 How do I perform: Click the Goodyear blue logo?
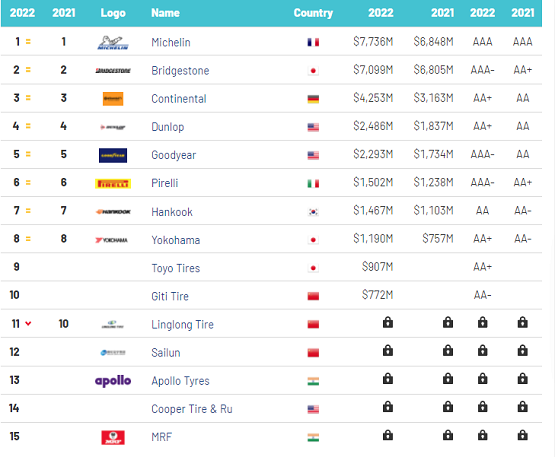(113, 155)
